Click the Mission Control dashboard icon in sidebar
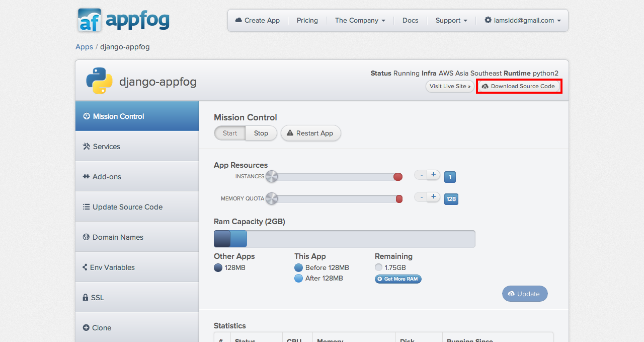The image size is (644, 342). 87,116
